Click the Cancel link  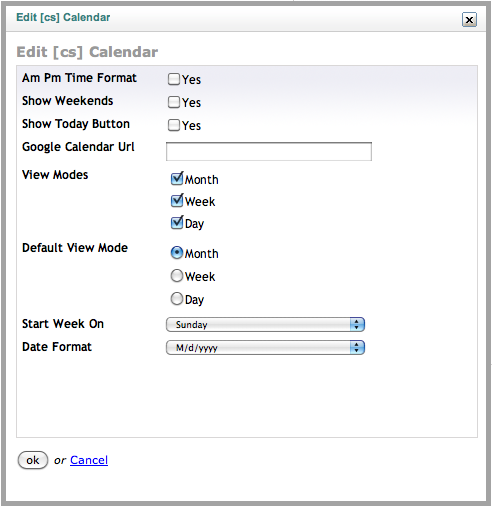pyautogui.click(x=89, y=460)
